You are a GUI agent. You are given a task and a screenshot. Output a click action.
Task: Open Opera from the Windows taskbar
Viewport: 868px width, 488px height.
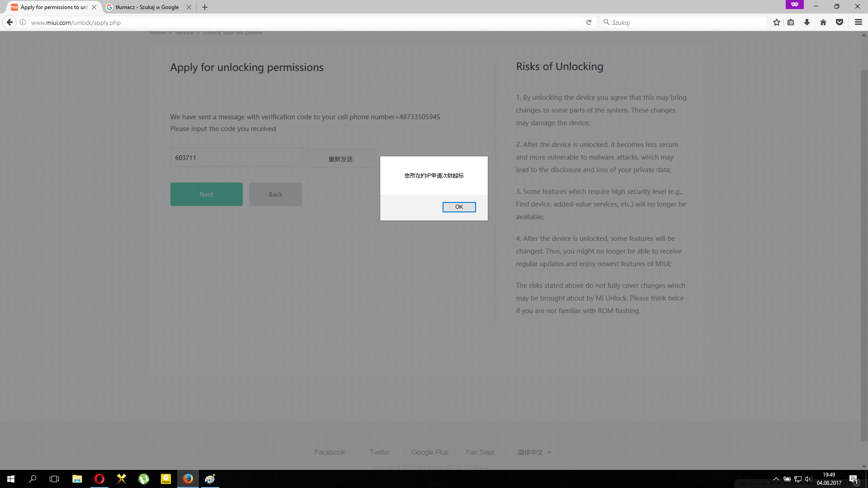click(99, 479)
